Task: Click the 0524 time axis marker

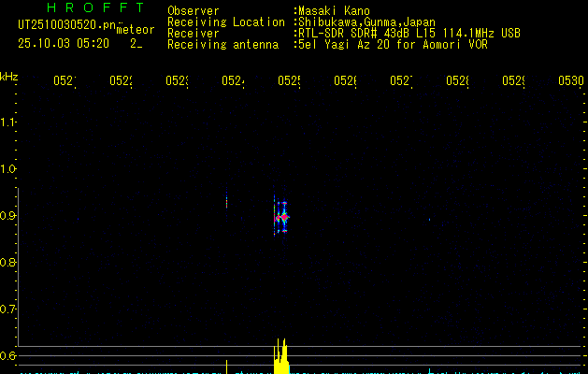Action: [x=233, y=80]
